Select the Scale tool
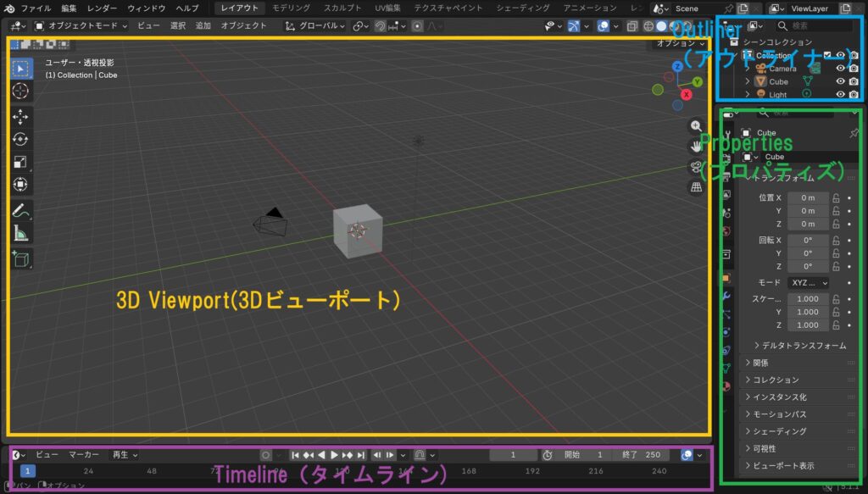The width and height of the screenshot is (868, 494). [x=21, y=162]
